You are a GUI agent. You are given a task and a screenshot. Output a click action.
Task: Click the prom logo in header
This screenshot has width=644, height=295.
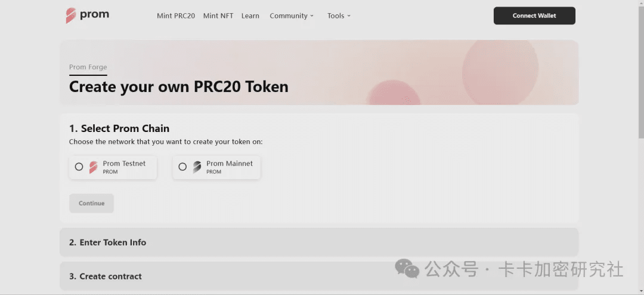coord(88,15)
